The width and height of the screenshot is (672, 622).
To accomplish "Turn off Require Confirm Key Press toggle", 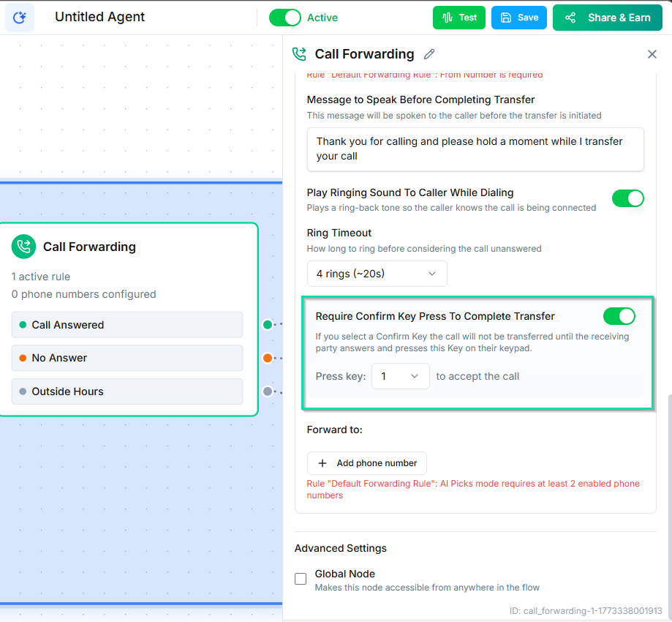I will (x=619, y=316).
